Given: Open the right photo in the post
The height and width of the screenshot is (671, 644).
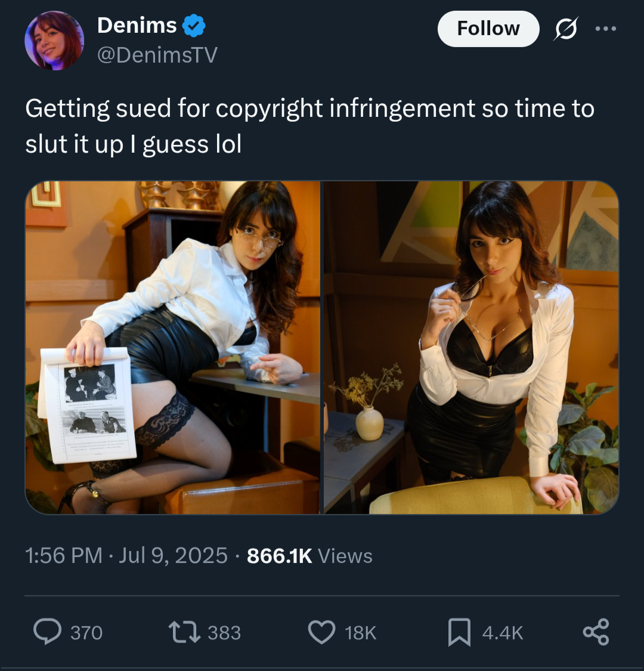Looking at the screenshot, I should point(472,348).
